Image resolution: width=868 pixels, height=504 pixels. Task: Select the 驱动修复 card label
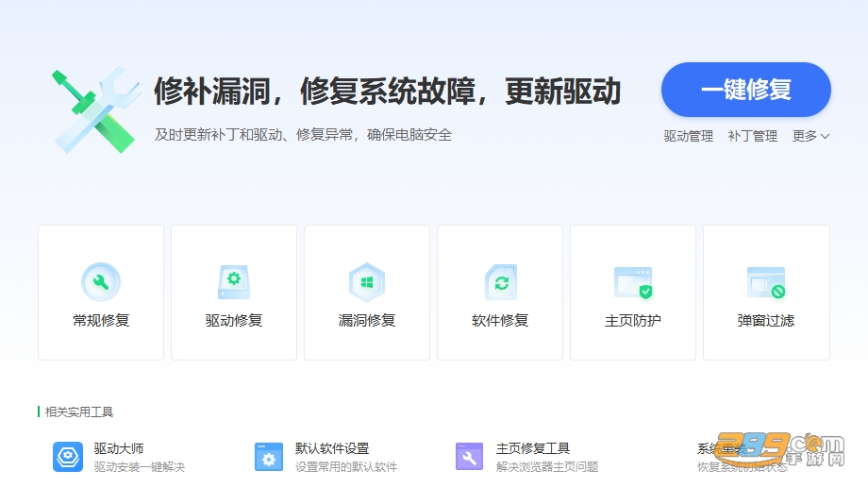(234, 320)
